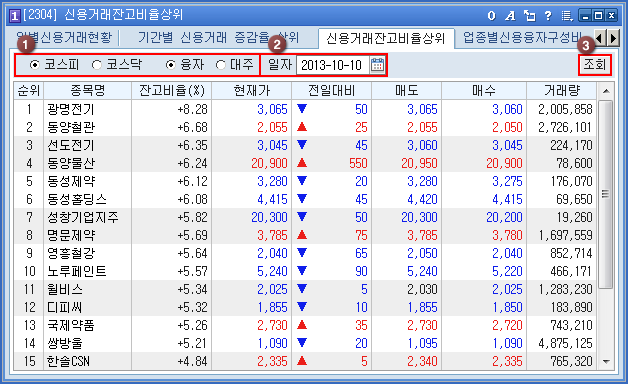Viewport: 628px width, 384px height.
Task: Click the vertical scrollbar thumb
Action: 606,194
